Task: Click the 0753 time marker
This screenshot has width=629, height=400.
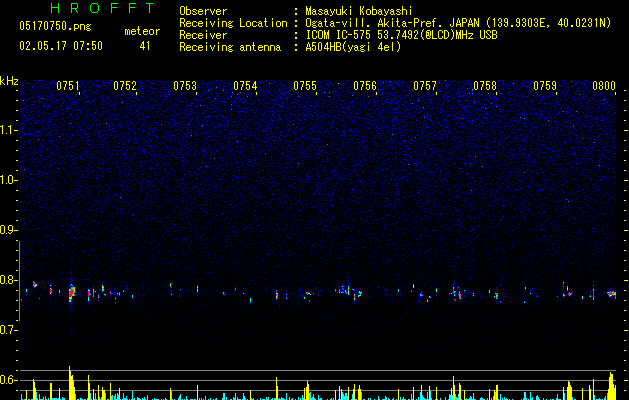Action: [x=185, y=85]
